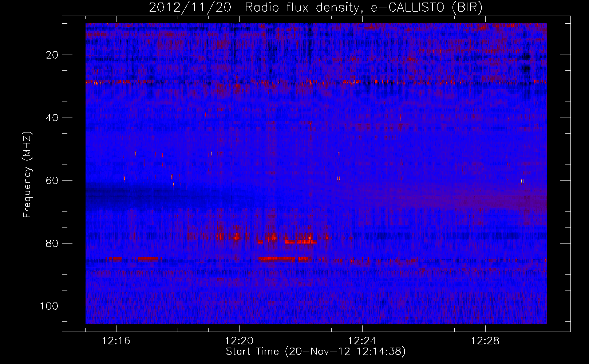Click the red emission band near 85 MHz at 12:17

pyautogui.click(x=149, y=259)
